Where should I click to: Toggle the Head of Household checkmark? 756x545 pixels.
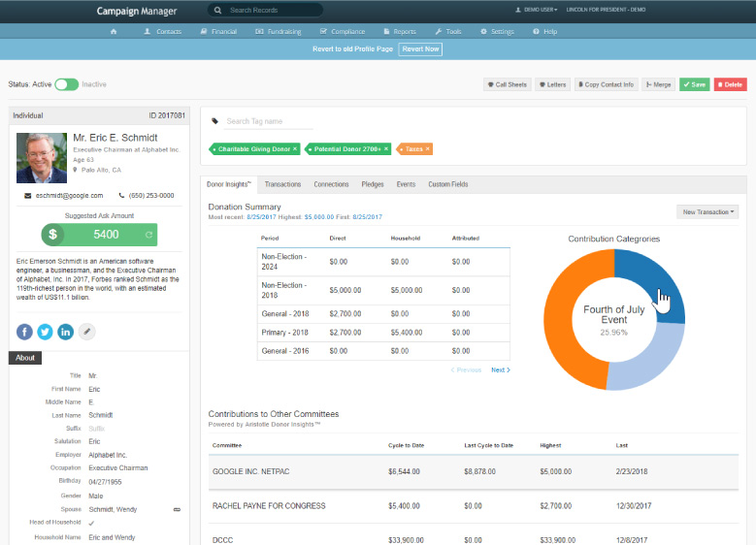[x=91, y=522]
